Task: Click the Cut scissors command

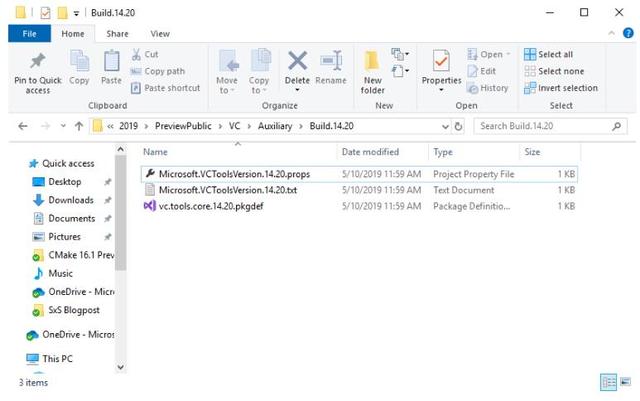Action: click(145, 54)
